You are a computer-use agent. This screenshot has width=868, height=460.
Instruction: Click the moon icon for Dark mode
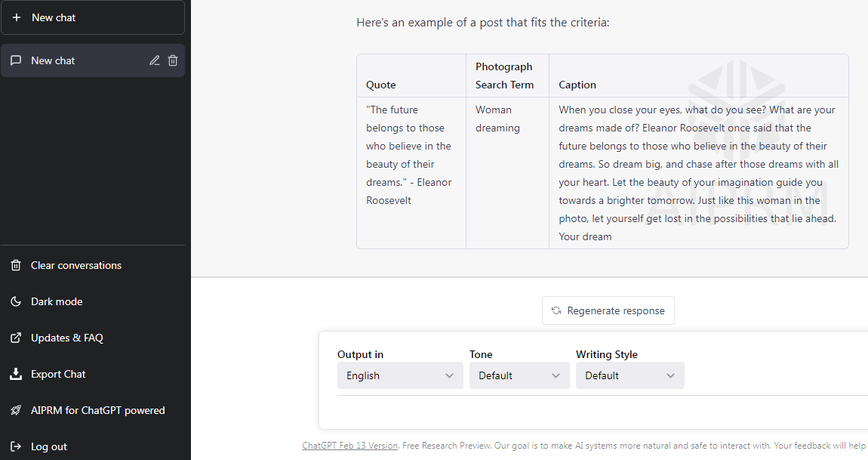pyautogui.click(x=16, y=301)
